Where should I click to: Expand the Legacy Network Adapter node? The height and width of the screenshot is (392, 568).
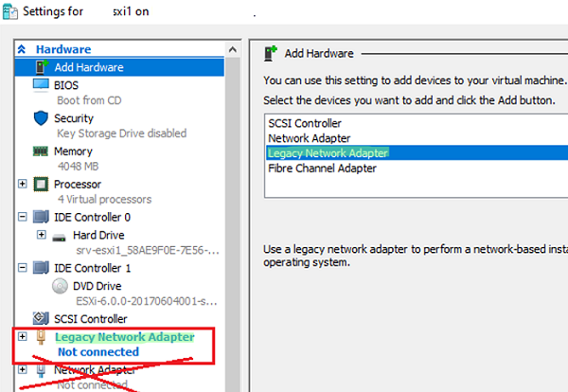click(x=23, y=336)
